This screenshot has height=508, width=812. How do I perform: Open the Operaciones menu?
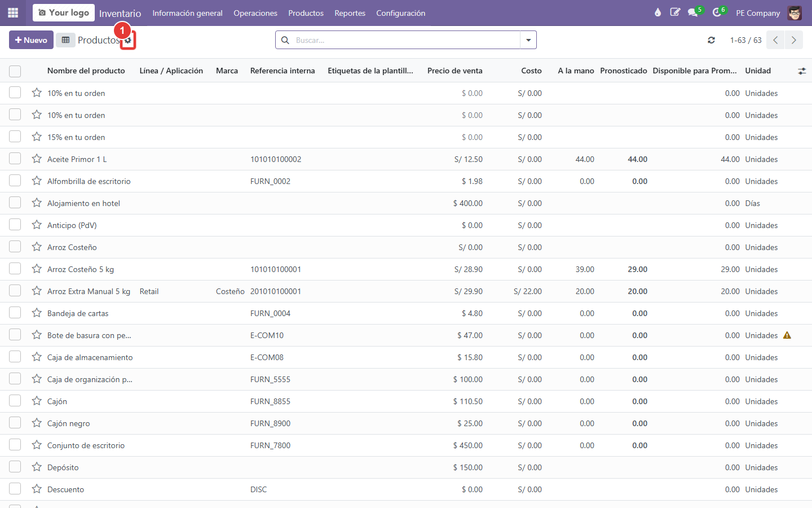tap(255, 13)
